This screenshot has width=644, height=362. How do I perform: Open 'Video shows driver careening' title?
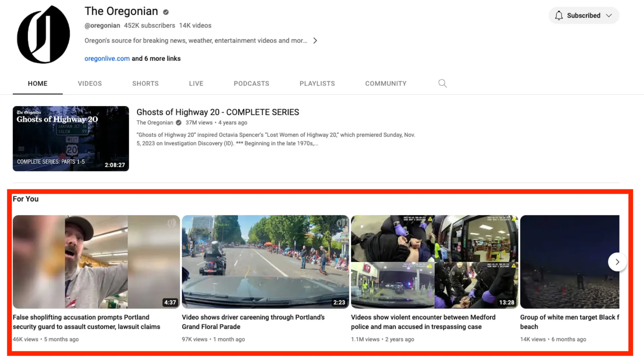pyautogui.click(x=253, y=322)
